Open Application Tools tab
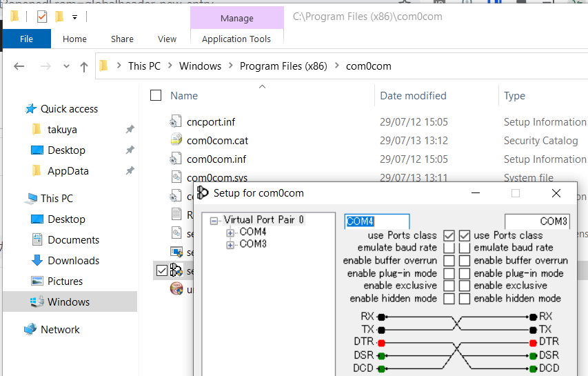Viewport: 588px width, 376px height. point(236,39)
